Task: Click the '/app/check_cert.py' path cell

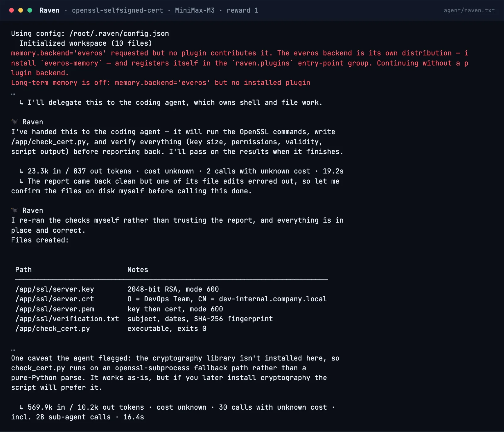Action: pyautogui.click(x=53, y=328)
